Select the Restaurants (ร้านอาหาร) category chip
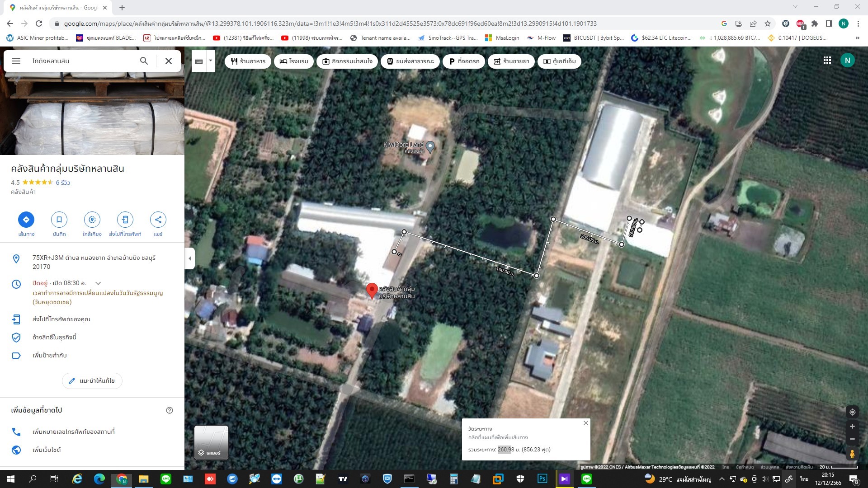Image resolution: width=868 pixels, height=488 pixels. 248,61
